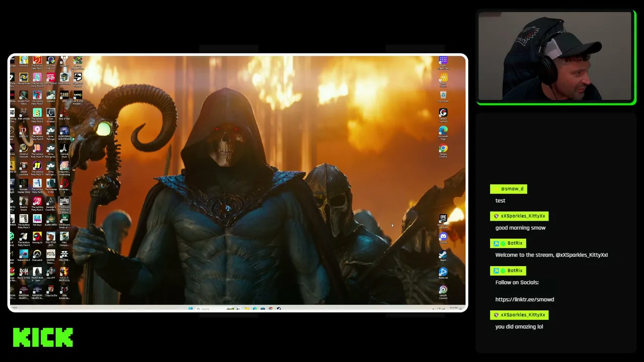Select The Jackbox Party Pack 9 icon
Image resolution: width=644 pixels, height=362 pixels.
pos(37,132)
